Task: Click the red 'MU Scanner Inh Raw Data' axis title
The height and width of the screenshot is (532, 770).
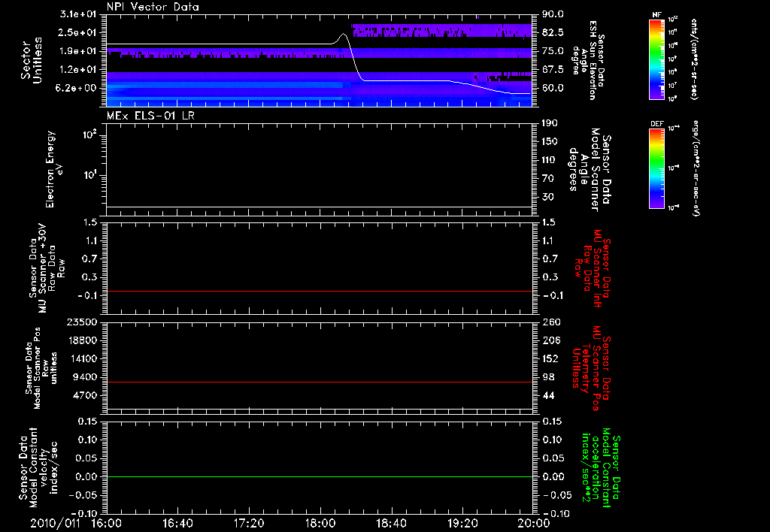Action: [593, 269]
